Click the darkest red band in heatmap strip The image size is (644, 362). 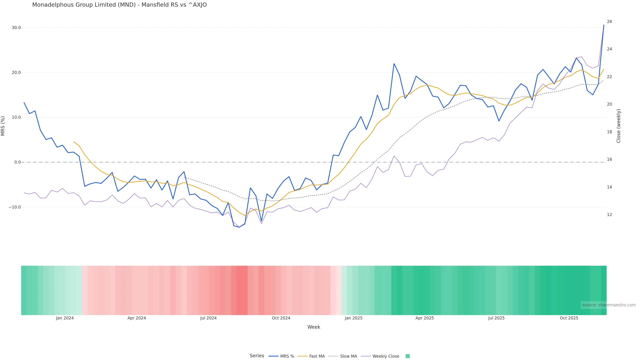(x=242, y=290)
